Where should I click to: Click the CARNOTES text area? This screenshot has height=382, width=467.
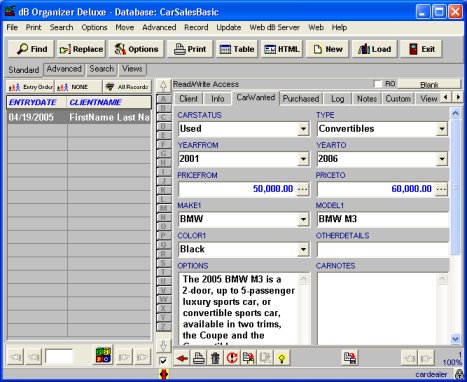coord(377,309)
